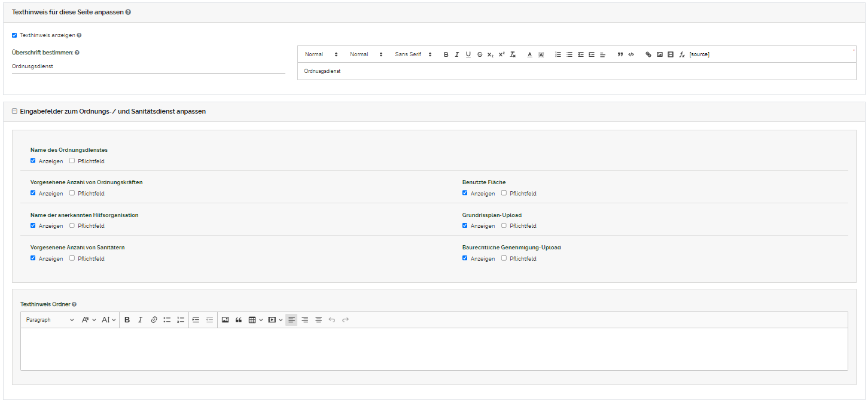Screen dimensions: 868x403
Task: Click the clear formatting icon
Action: pyautogui.click(x=513, y=54)
